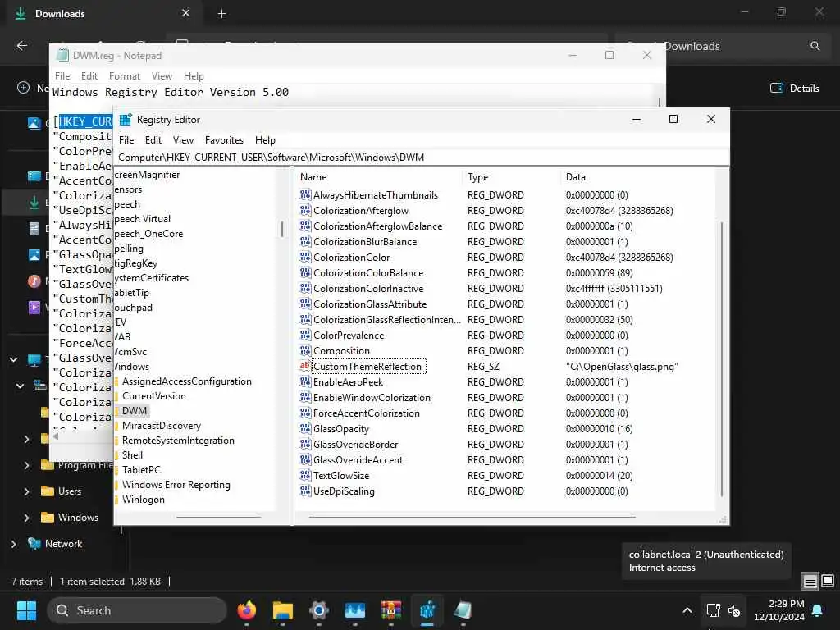Open the Windows Start menu
Screen dimensions: 840x630
(x=27, y=610)
